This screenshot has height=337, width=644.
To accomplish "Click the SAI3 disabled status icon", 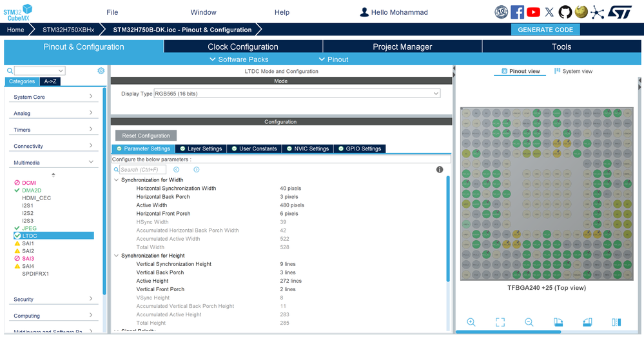I will 17,258.
